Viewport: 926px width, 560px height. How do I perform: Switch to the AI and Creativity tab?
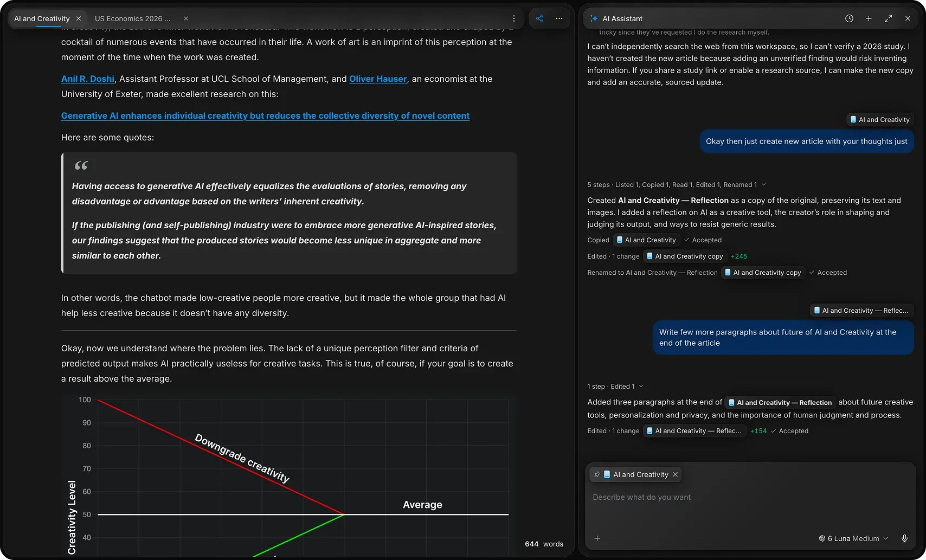42,18
